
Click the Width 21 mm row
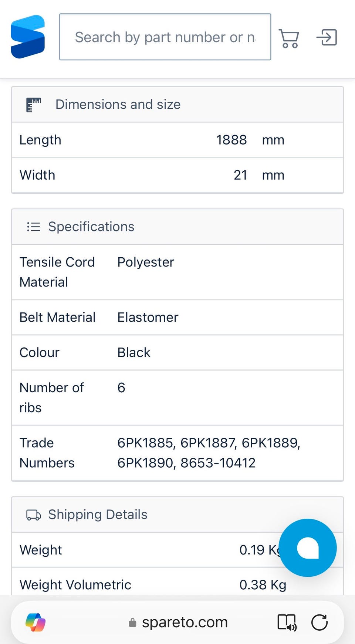(177, 175)
